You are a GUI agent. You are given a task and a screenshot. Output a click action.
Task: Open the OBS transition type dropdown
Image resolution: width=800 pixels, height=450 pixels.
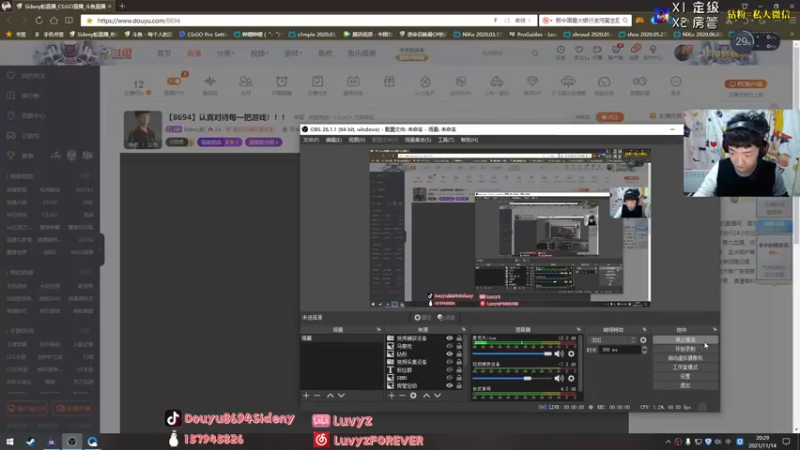coord(612,340)
